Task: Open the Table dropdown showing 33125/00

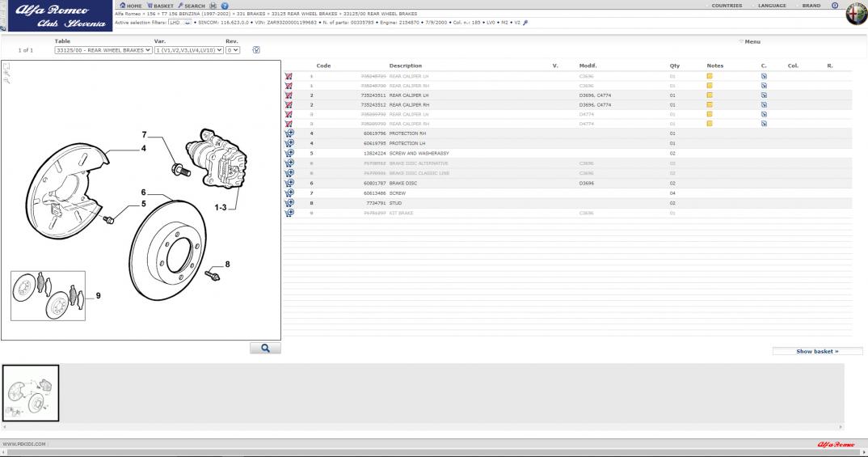Action: [x=103, y=50]
